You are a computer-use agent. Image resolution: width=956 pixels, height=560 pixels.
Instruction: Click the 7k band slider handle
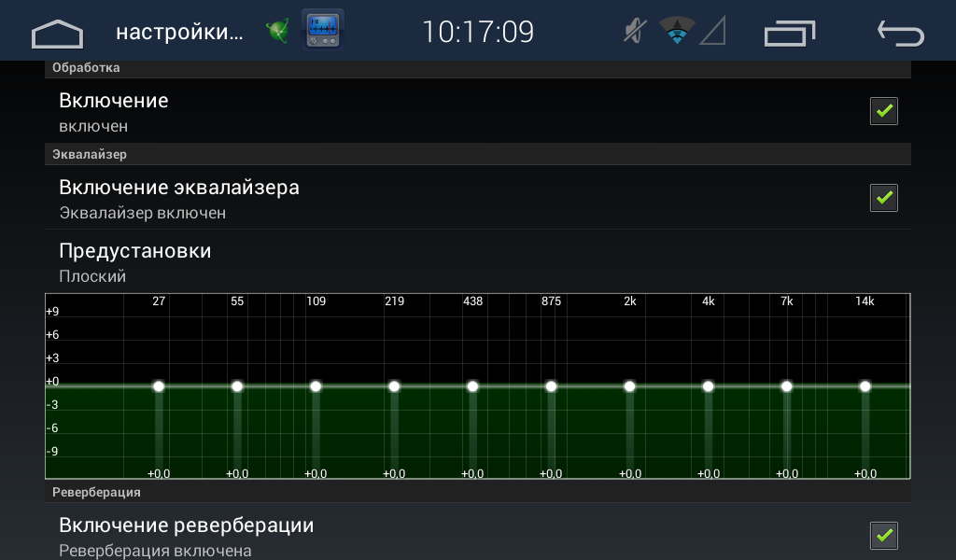pos(786,386)
